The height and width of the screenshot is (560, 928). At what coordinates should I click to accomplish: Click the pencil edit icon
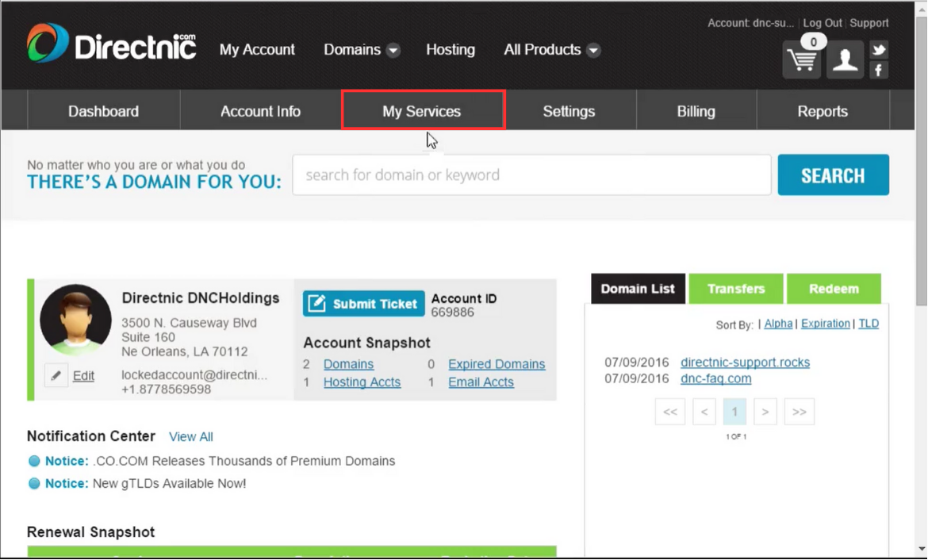coord(56,375)
